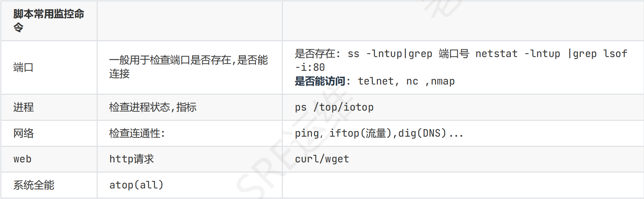Click the telnet, nc ,nmap command text
The width and height of the screenshot is (644, 199).
406,81
